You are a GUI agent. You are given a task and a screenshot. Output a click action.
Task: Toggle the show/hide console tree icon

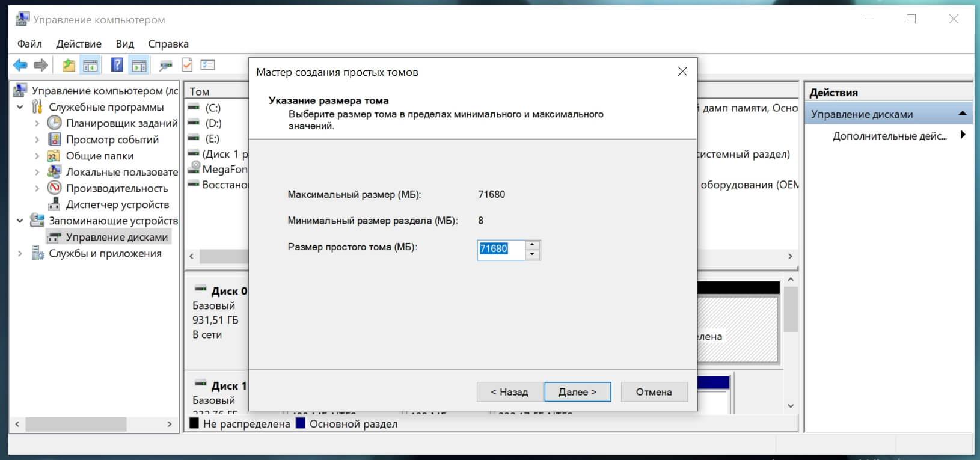pos(91,65)
